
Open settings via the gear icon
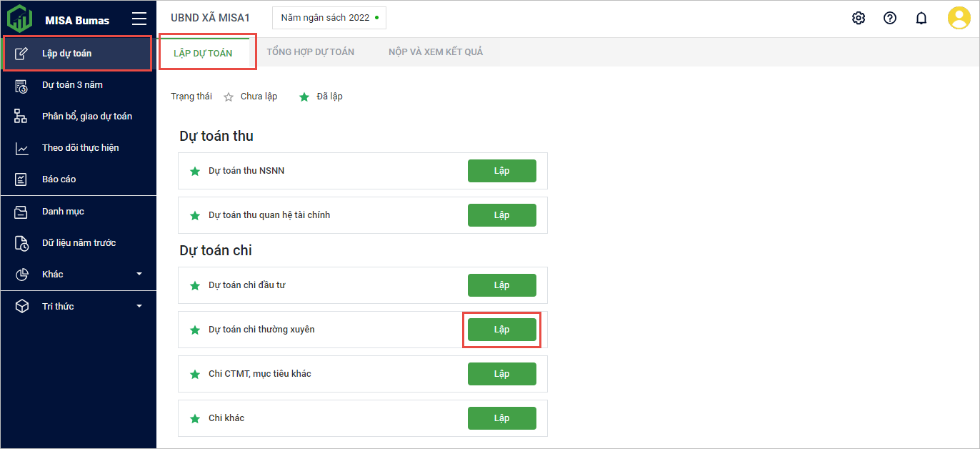859,18
